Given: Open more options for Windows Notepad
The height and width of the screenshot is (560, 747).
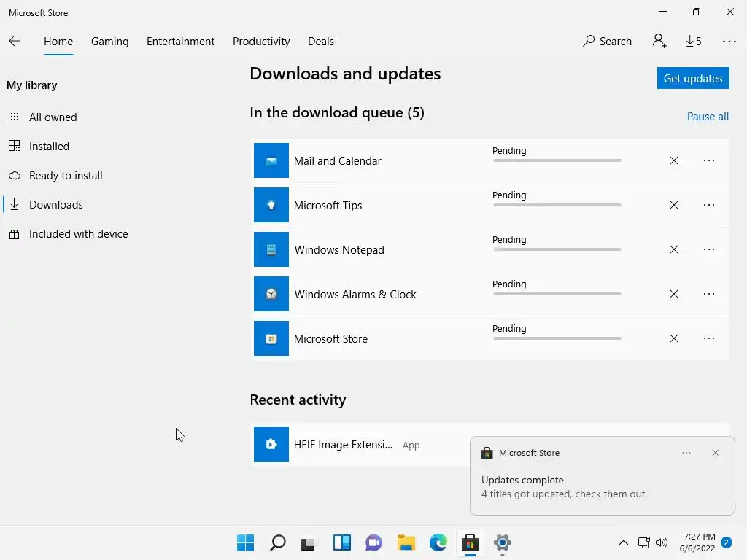Looking at the screenshot, I should pos(709,249).
